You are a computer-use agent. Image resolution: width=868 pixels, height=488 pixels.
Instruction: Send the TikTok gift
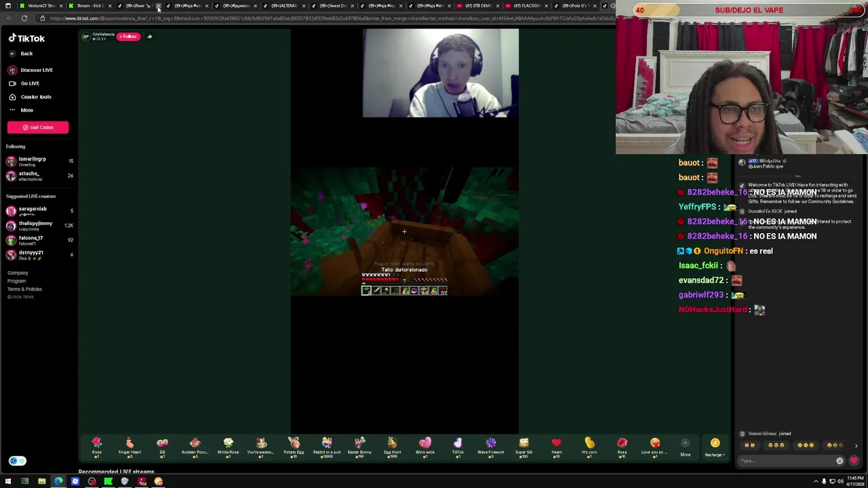click(458, 447)
